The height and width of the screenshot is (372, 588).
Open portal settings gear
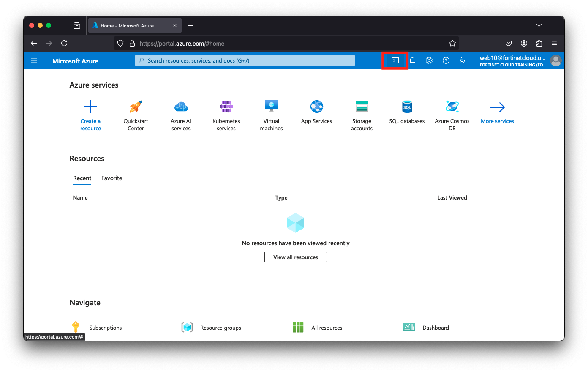429,60
